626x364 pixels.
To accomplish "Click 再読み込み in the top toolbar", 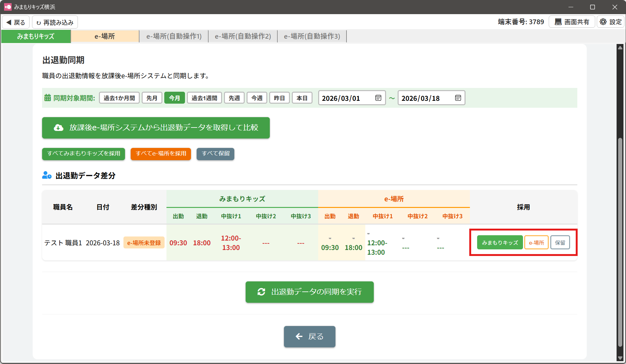I will (x=55, y=22).
